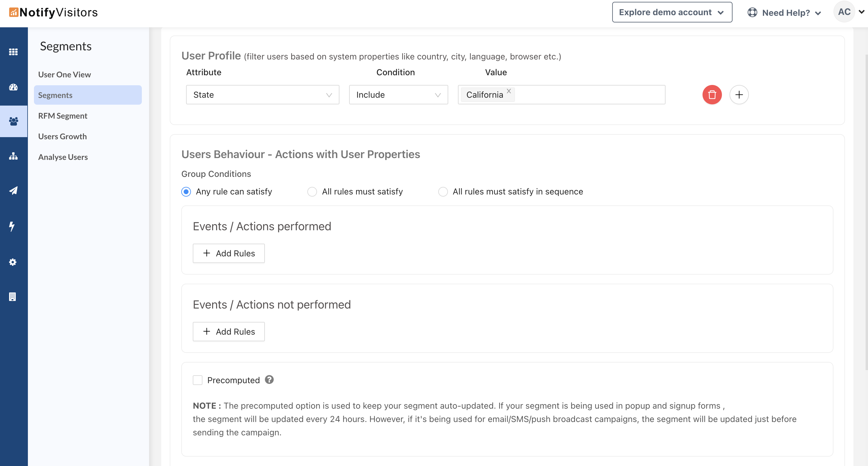This screenshot has height=466, width=868.
Task: Open the apps grid icon in sidebar
Action: point(13,52)
